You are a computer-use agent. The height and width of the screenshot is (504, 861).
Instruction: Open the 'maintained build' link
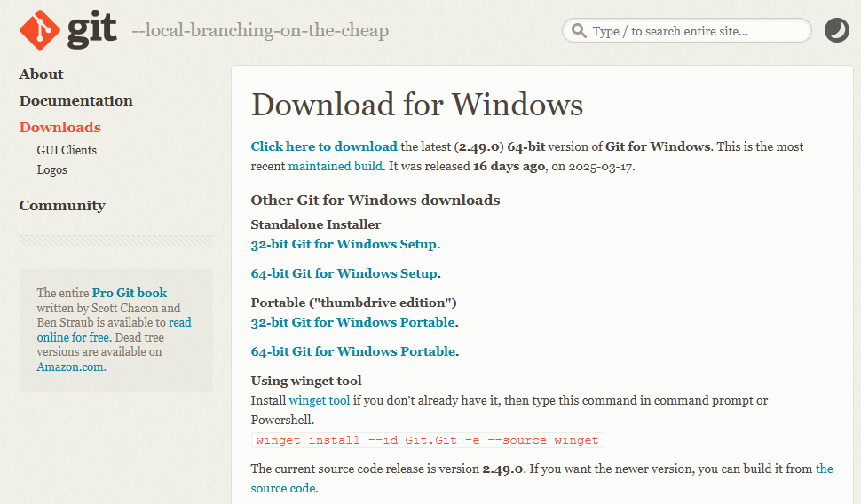click(335, 166)
